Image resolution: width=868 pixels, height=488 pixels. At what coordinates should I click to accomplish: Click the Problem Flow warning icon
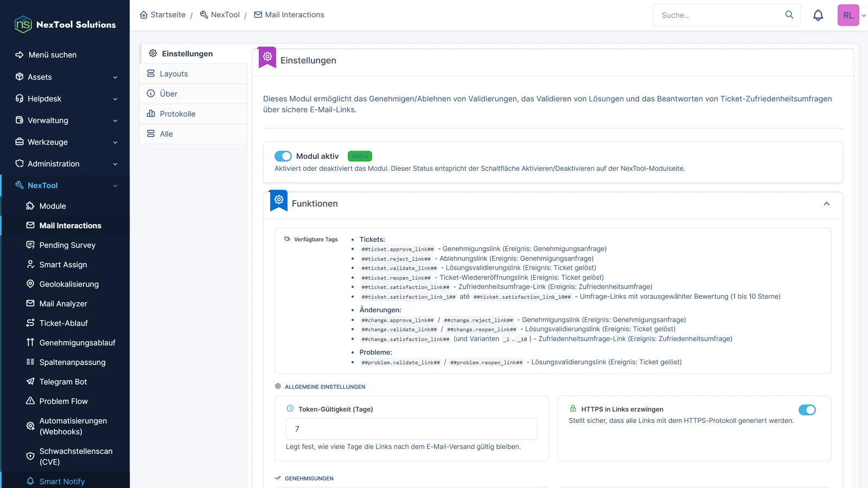click(x=30, y=401)
